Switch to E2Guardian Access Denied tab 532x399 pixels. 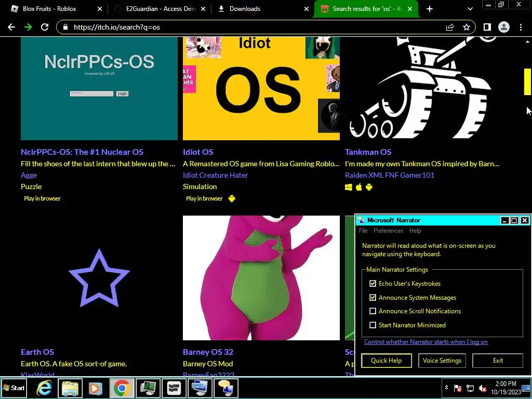pyautogui.click(x=161, y=9)
